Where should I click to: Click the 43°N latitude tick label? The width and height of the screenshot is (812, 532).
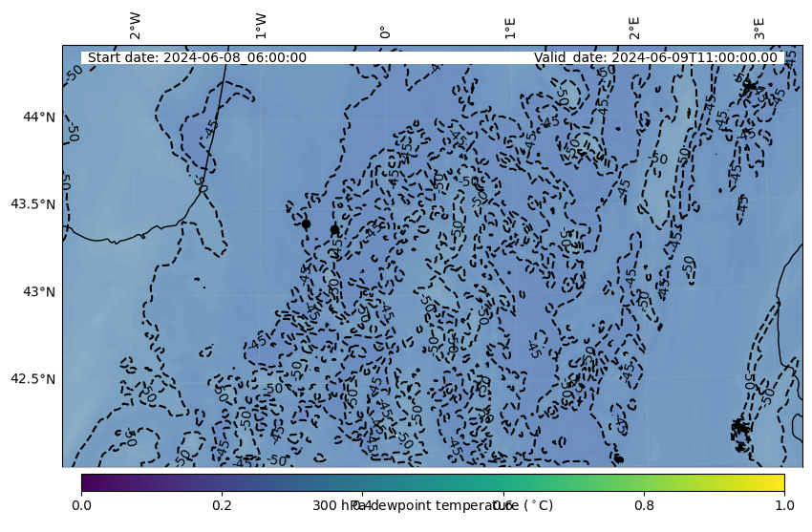point(39,291)
